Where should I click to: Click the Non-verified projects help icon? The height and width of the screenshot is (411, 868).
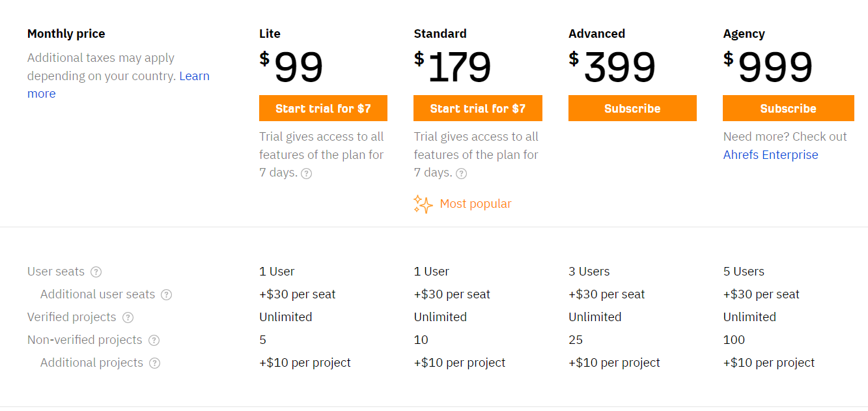point(154,340)
